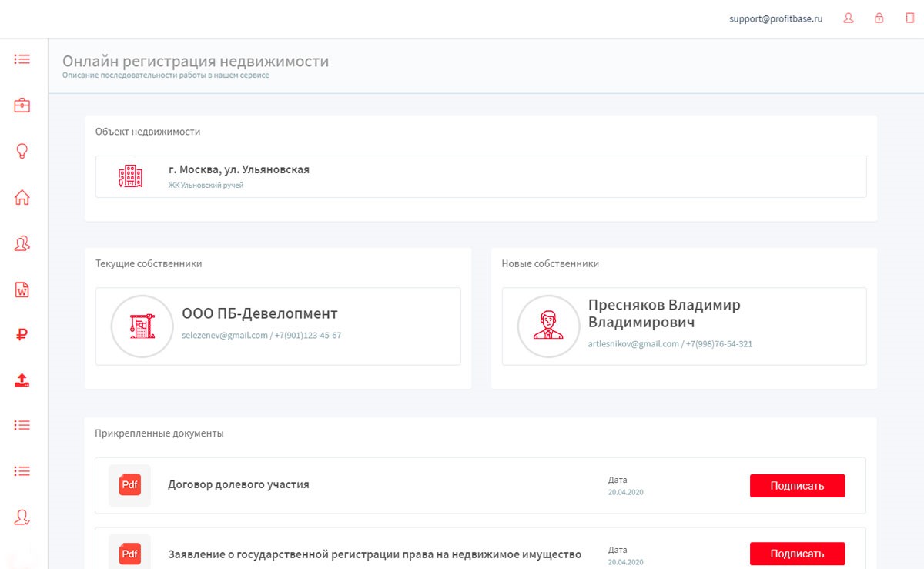Viewport: 924px width, 569px height.
Task: Open the ruble payments icon in the sidebar
Action: pyautogui.click(x=22, y=335)
